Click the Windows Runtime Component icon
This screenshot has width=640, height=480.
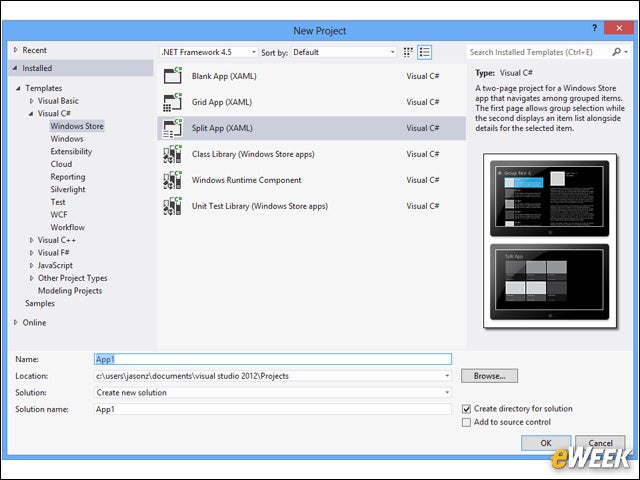(x=173, y=180)
